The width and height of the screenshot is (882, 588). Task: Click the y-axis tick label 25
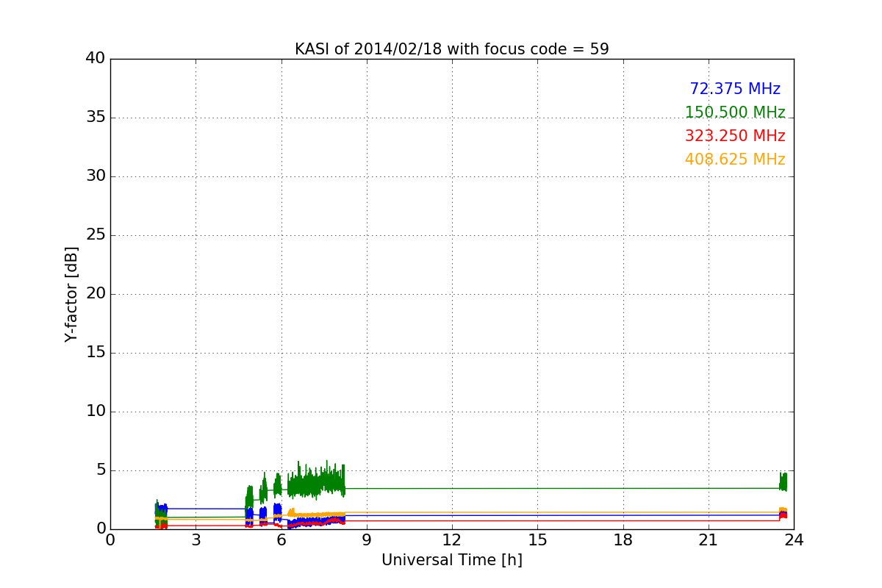pyautogui.click(x=95, y=235)
